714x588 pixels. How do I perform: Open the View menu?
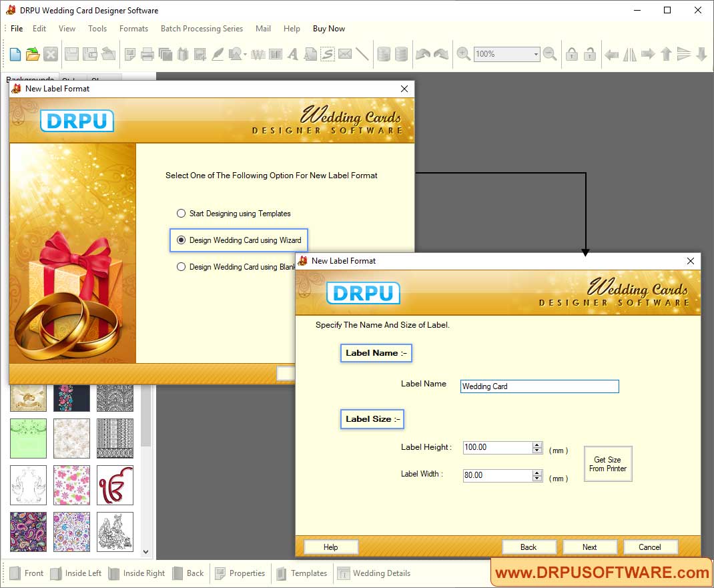pos(67,28)
